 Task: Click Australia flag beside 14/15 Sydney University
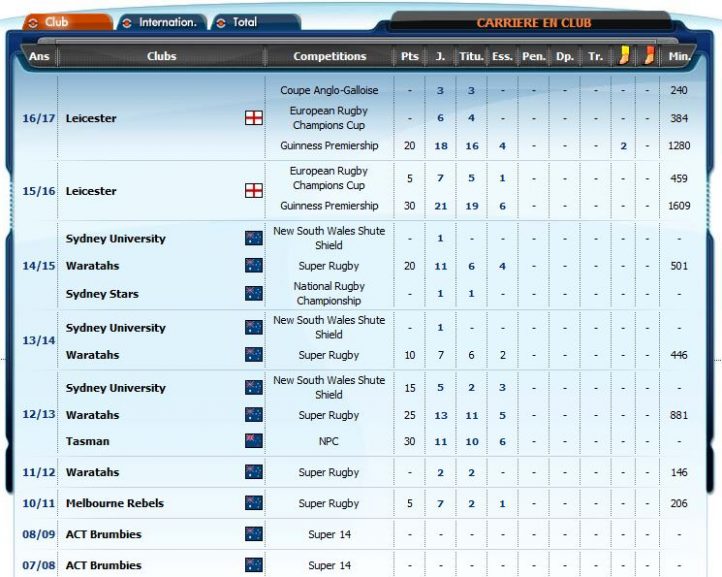point(254,238)
